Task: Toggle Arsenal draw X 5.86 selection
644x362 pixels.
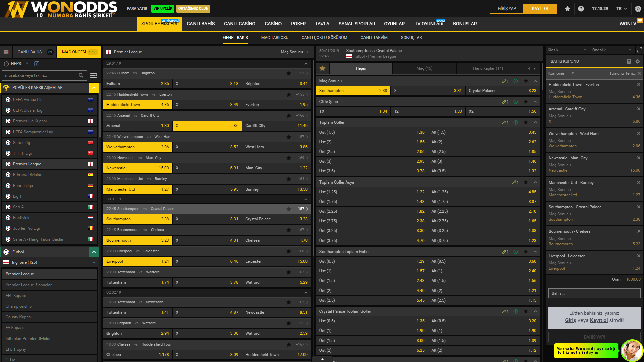Action: coord(207,126)
